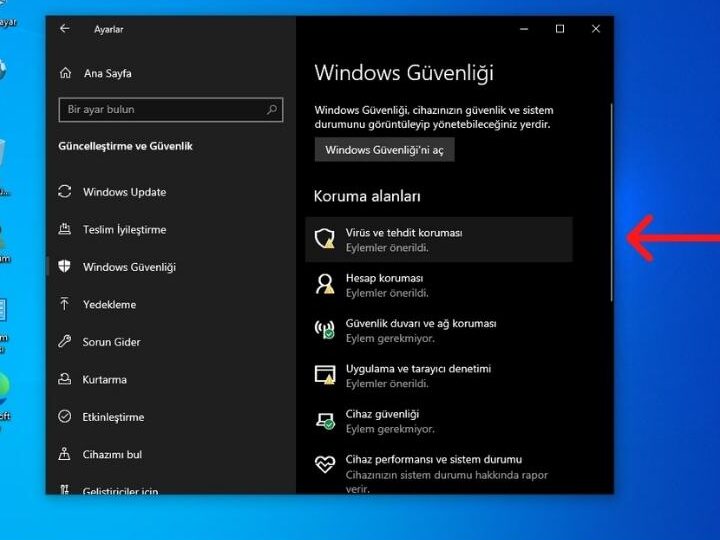Click the virus protection shield warning icon
This screenshot has width=720, height=540.
click(325, 239)
